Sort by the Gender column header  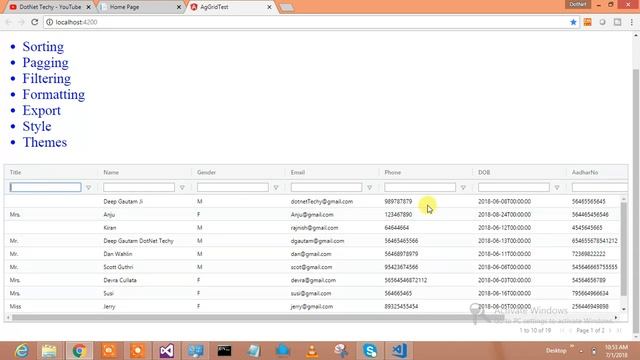pyautogui.click(x=206, y=172)
